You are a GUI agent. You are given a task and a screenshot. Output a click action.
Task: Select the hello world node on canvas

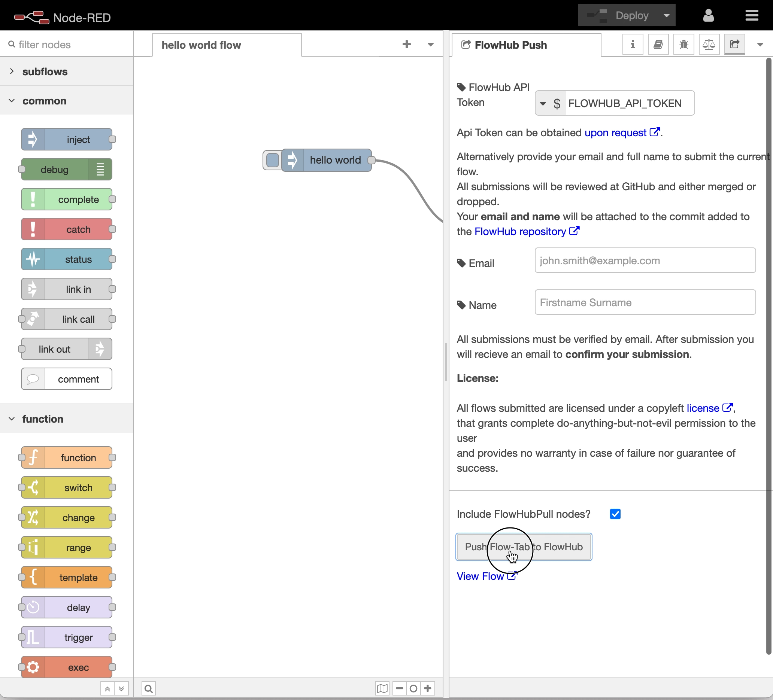click(x=326, y=160)
